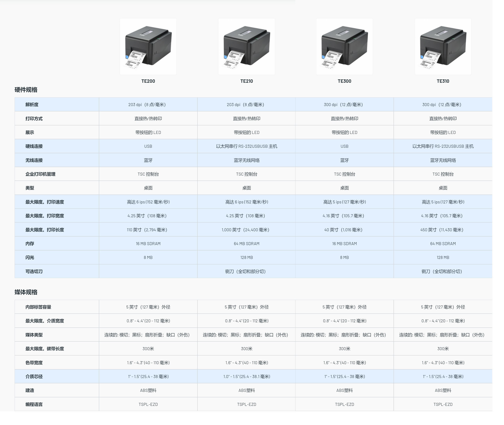The height and width of the screenshot is (425, 504).
Task: Click the TE300 model name
Action: tap(344, 81)
